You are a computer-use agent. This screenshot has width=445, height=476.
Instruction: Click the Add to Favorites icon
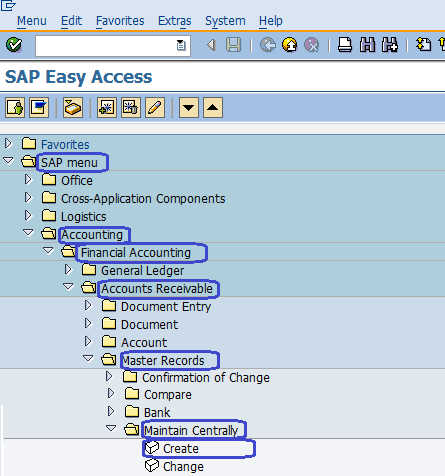pyautogui.click(x=107, y=108)
